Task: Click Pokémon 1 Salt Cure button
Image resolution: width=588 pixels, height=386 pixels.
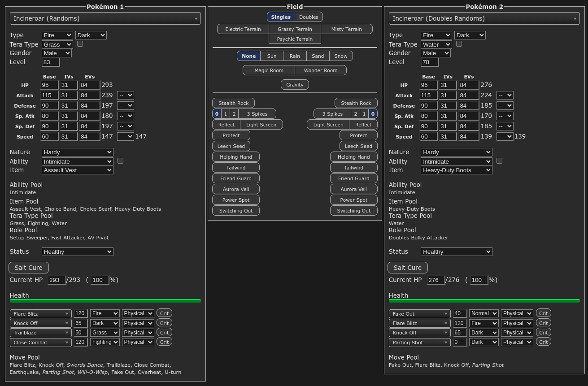Action: coord(29,268)
